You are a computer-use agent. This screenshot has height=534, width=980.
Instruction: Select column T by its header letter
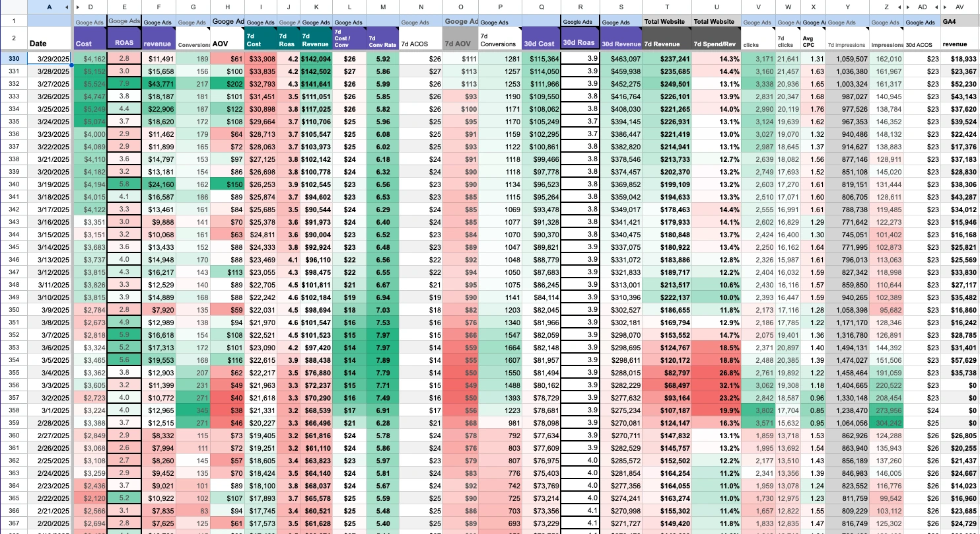pos(666,7)
